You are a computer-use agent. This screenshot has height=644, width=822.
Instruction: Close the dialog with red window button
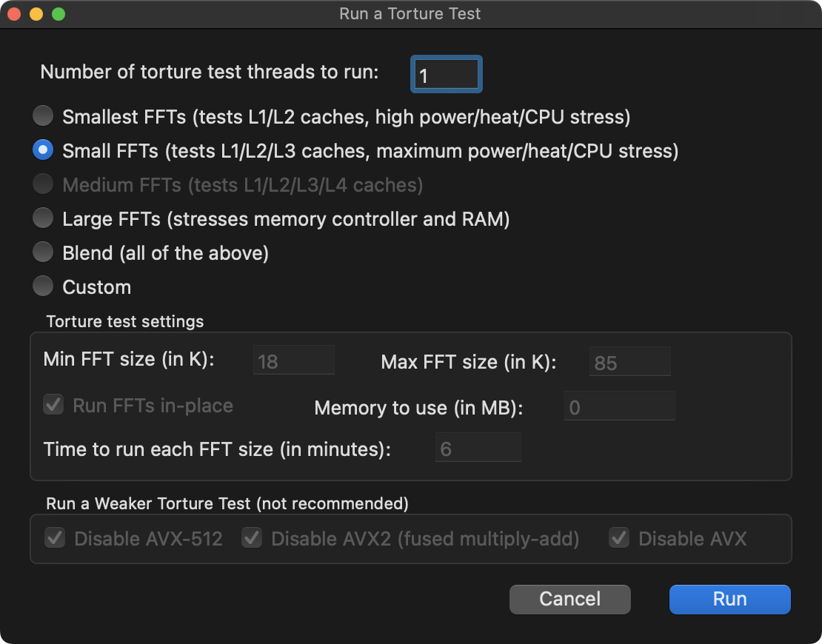click(x=16, y=14)
